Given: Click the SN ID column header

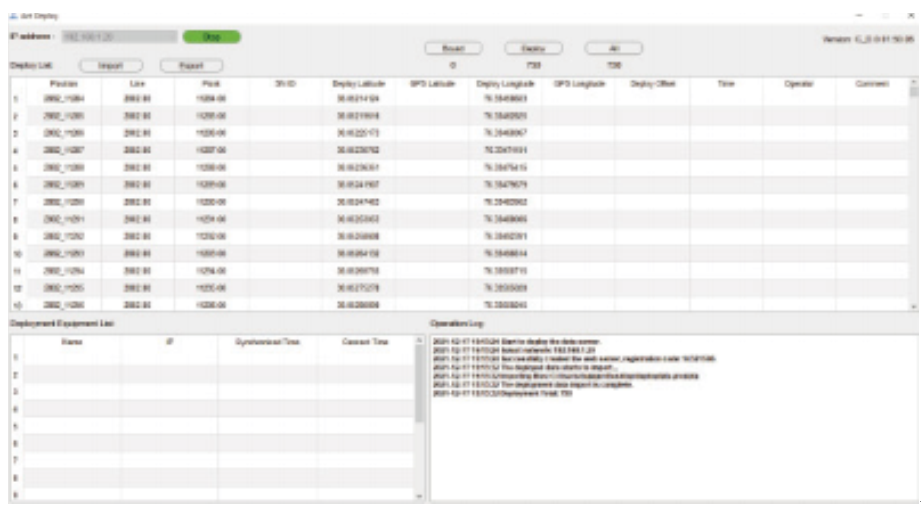Looking at the screenshot, I should pyautogui.click(x=285, y=84).
